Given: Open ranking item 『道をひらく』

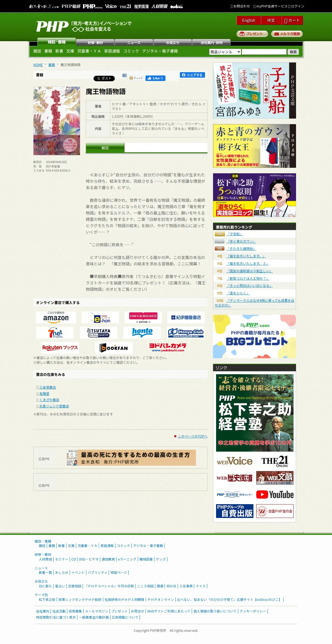Looking at the screenshot, I should (238, 293).
